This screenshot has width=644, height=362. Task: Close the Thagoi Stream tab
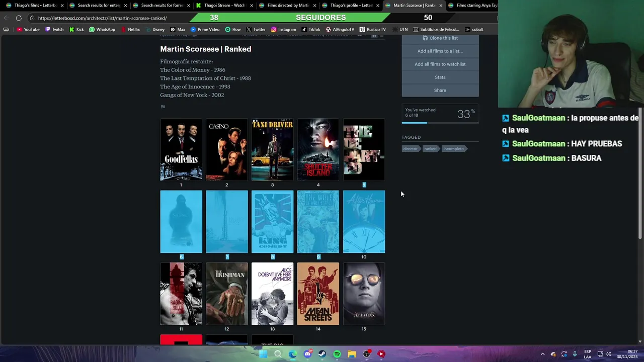click(x=252, y=6)
